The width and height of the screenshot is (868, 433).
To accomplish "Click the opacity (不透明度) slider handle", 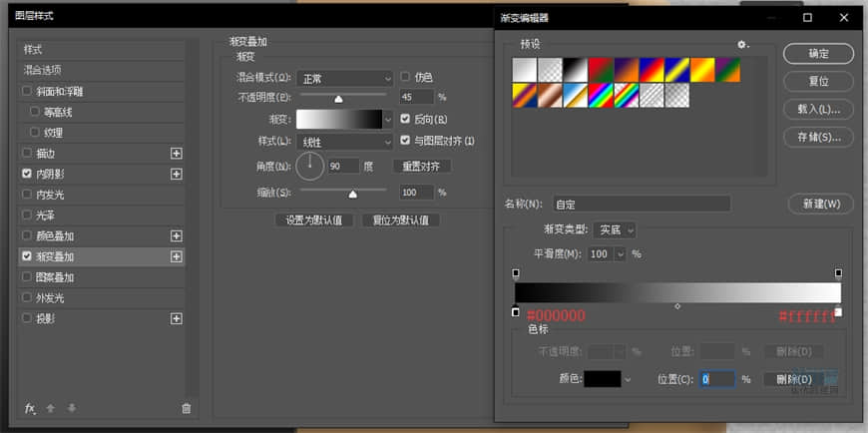I will [339, 99].
